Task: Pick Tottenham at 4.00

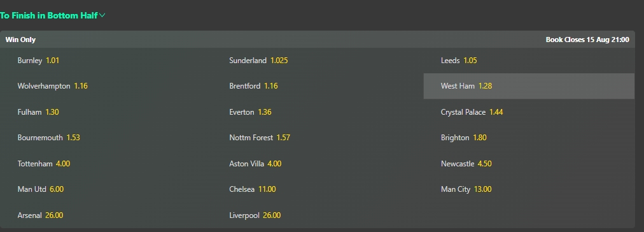Action: pos(106,163)
